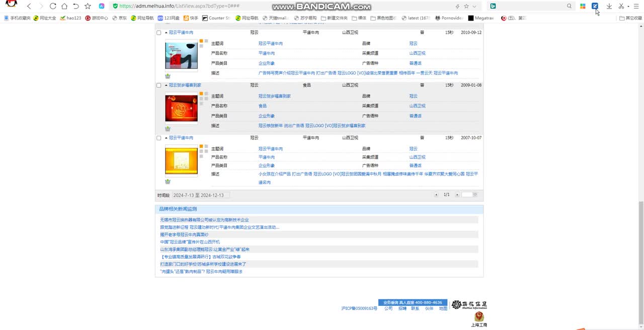Open 游戏中心 bookmark

click(x=97, y=18)
